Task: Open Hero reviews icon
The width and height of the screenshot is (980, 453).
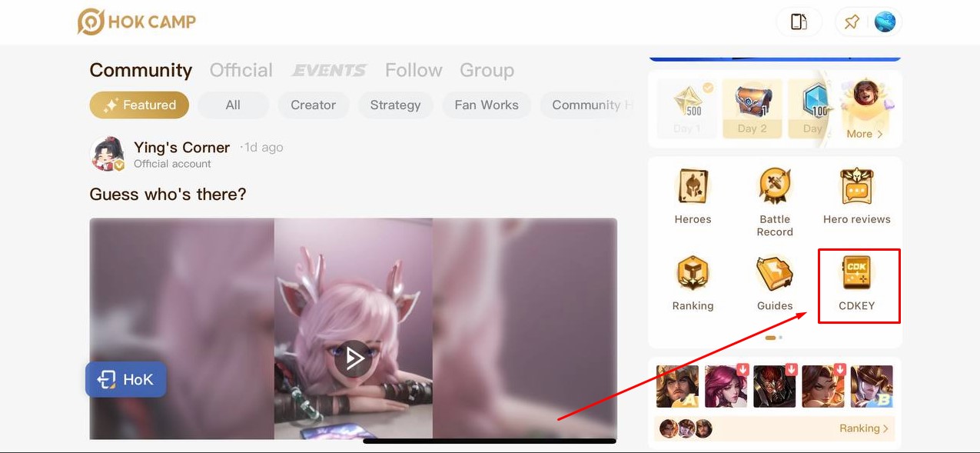Action: (x=856, y=187)
